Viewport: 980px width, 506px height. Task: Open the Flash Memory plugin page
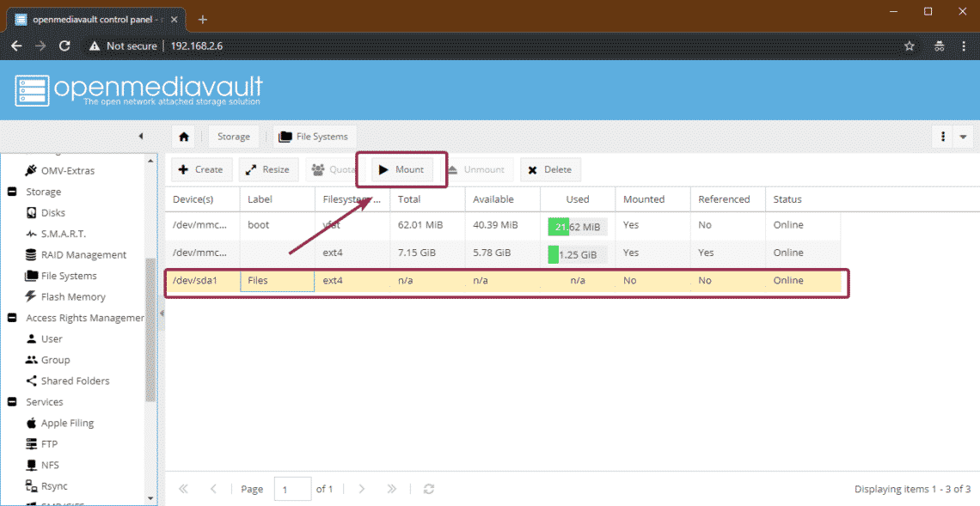(65, 296)
